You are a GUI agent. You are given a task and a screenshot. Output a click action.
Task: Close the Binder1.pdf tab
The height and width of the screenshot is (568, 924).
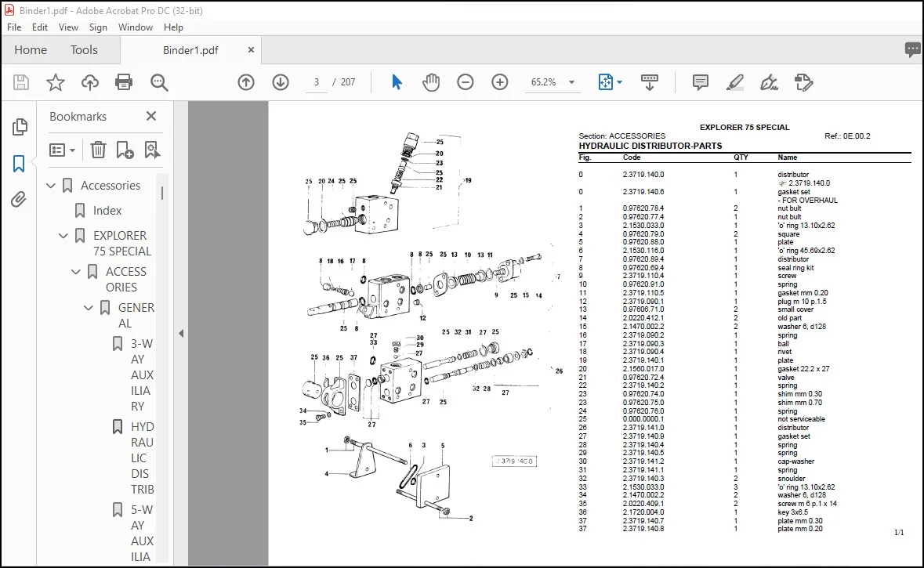(x=251, y=50)
